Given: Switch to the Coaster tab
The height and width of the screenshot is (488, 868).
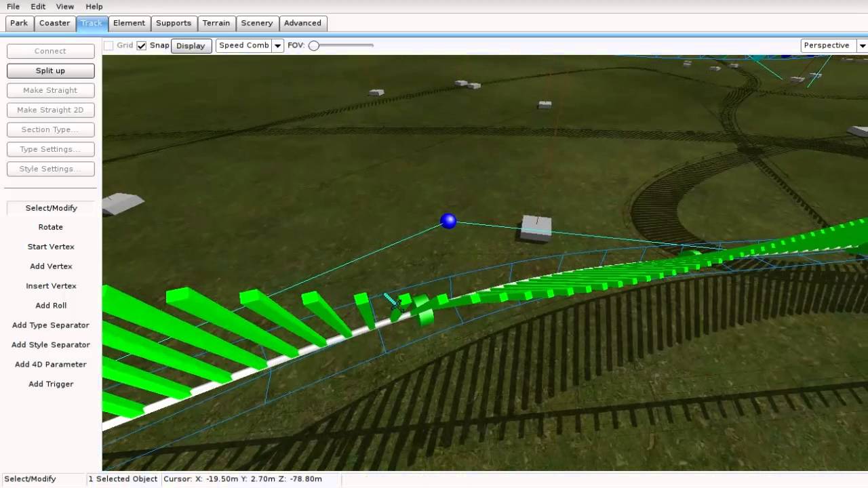Looking at the screenshot, I should (x=54, y=23).
